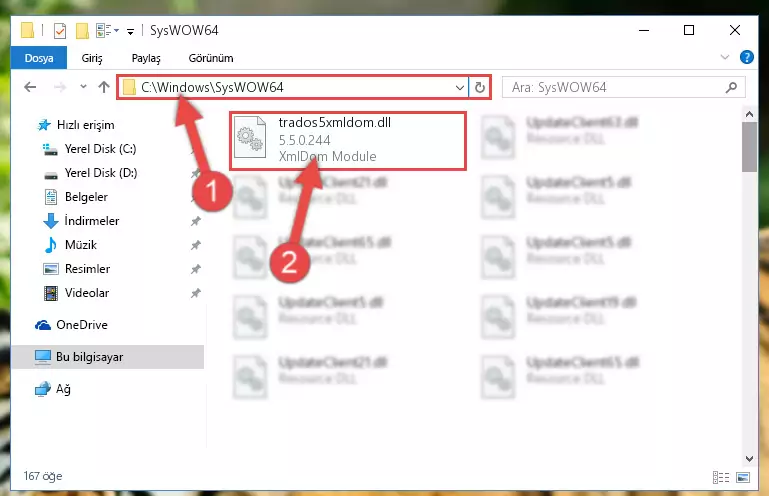Click the trados5xmldom.dll file name
Image resolution: width=769 pixels, height=496 pixels.
(334, 122)
